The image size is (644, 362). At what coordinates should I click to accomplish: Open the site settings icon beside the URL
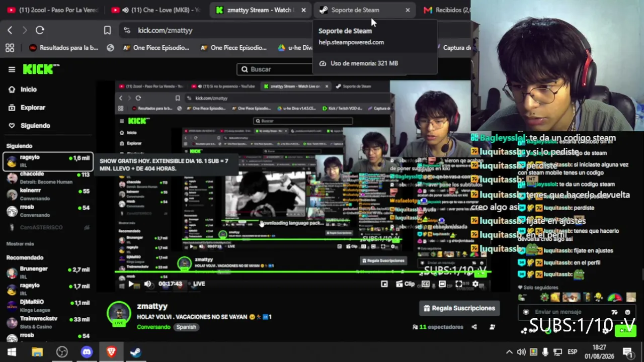127,30
